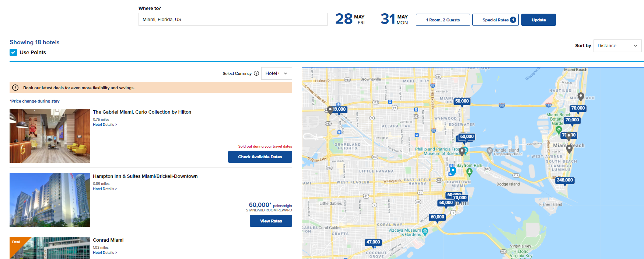Screen dimensions: 644x259
Task: Open the Select Currency dropdown
Action: coord(277,73)
